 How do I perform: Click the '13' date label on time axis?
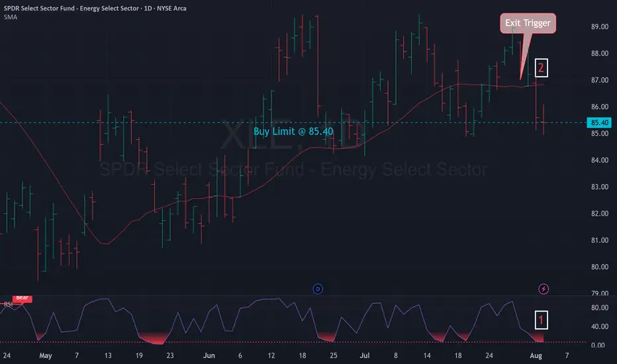[108, 356]
